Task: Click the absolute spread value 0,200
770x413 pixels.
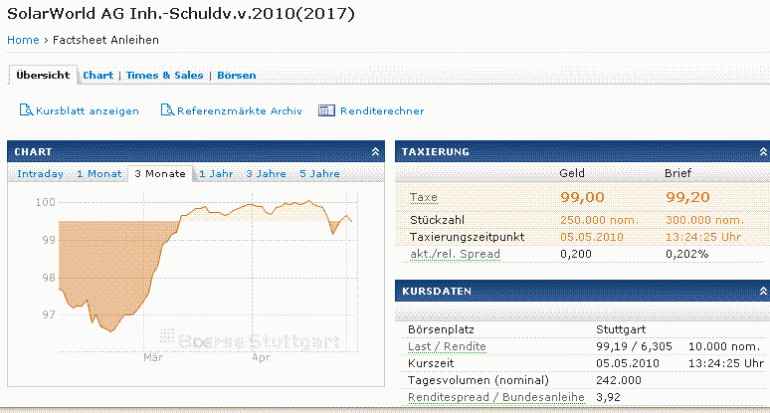Action: (576, 254)
